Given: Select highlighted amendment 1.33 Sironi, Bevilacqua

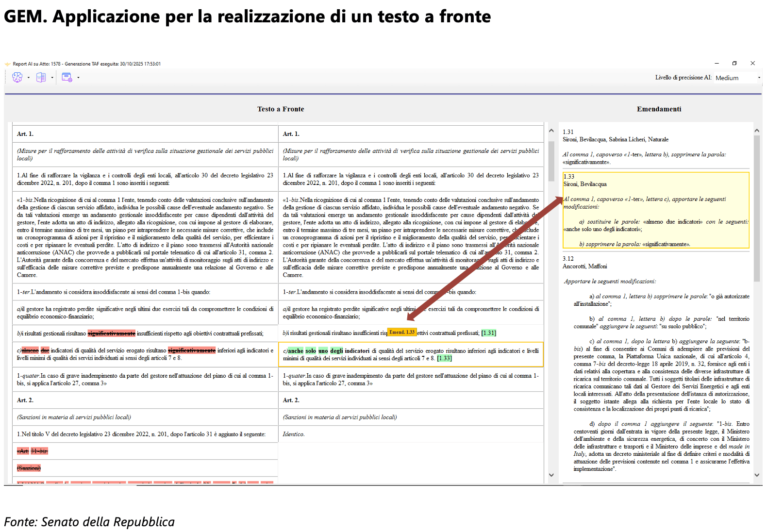Looking at the screenshot, I should pos(655,210).
